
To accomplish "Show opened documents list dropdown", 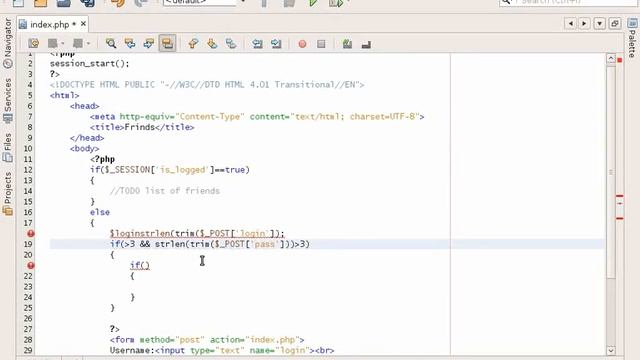I will [x=599, y=24].
